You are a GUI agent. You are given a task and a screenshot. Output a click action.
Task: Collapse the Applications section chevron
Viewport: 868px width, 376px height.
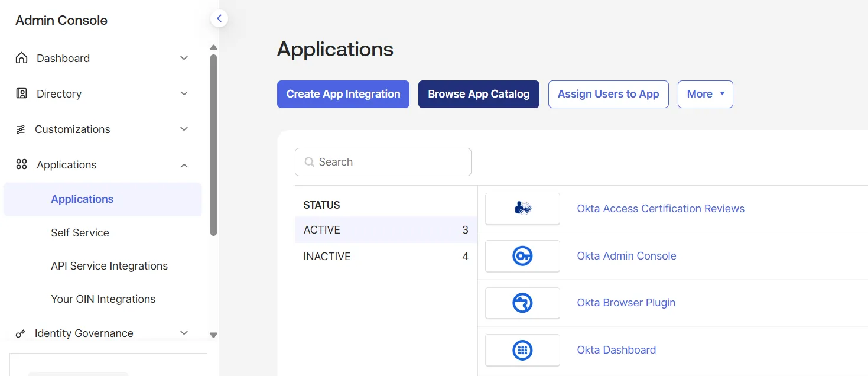[x=184, y=165]
